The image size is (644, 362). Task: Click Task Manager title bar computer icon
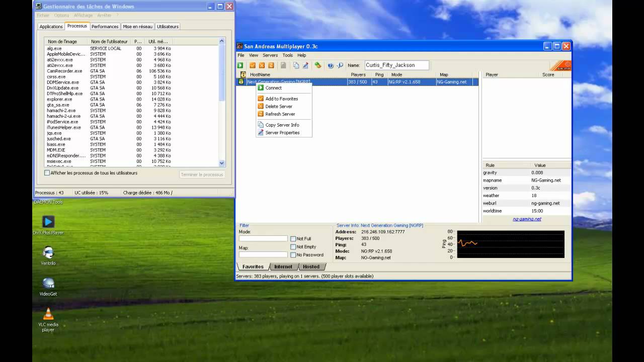click(x=39, y=7)
